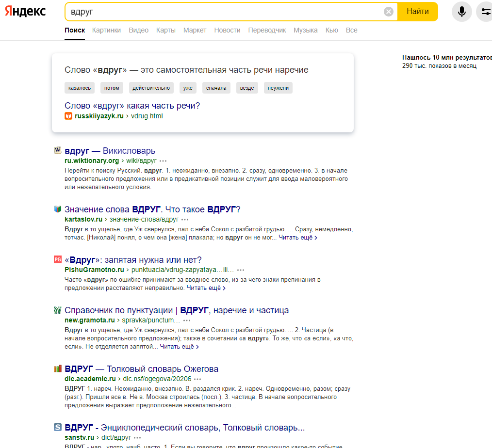Click the gramota.ru favicon icon
492x448 pixels.
(57, 310)
